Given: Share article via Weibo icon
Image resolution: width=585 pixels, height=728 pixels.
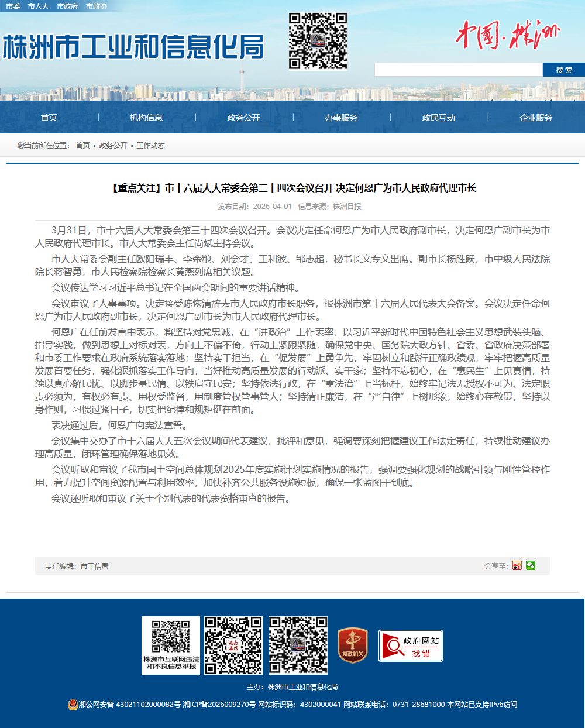Looking at the screenshot, I should click(x=517, y=565).
